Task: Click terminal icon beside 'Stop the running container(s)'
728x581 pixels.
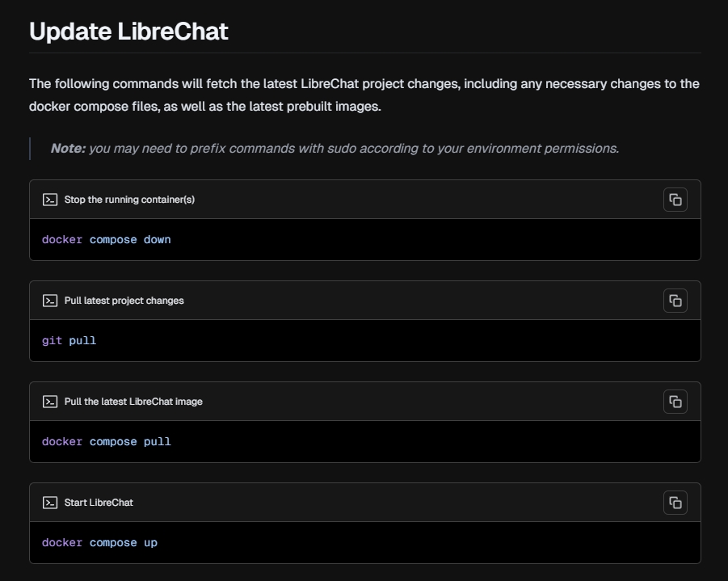Action: 50,200
